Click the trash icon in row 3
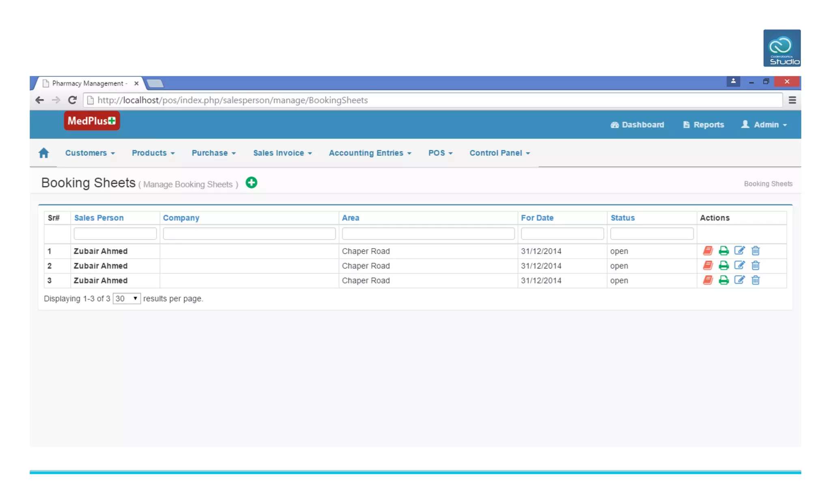Viewport: 831px width, 504px height. (755, 280)
